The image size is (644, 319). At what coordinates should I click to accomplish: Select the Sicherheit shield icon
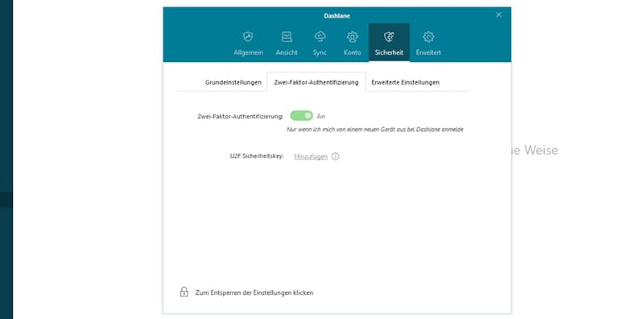[x=389, y=37]
